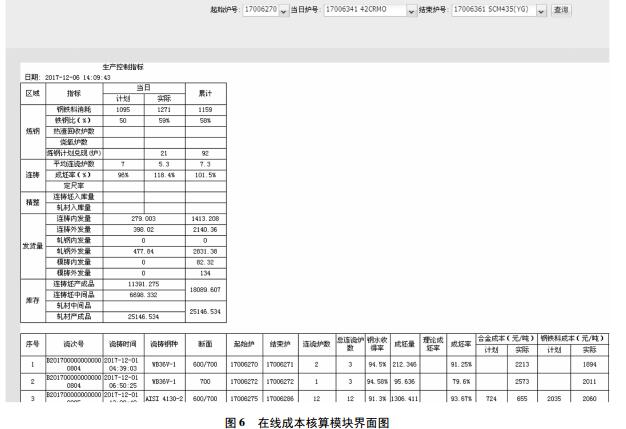Screen dimensions: 626x429
Task: Click the 浇铸钢种 column header
Action: tap(162, 344)
